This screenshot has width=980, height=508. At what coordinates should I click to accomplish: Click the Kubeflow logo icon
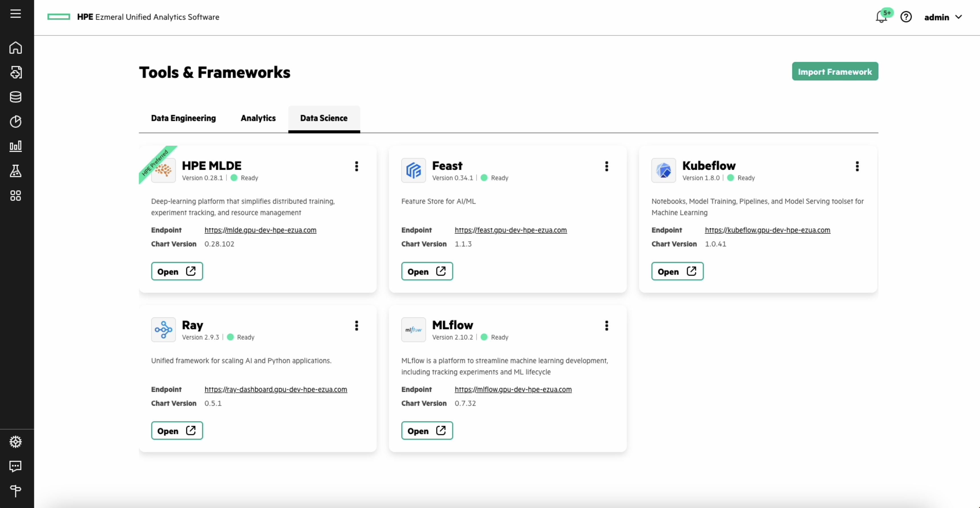pos(663,171)
